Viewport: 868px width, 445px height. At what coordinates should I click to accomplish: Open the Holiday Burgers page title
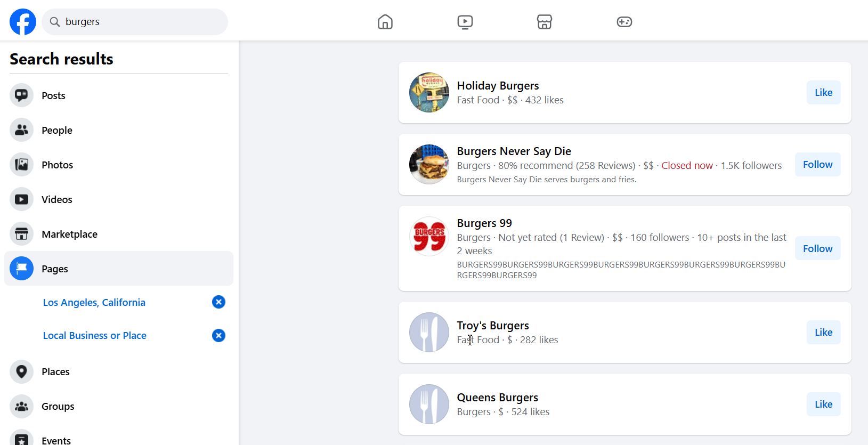tap(498, 86)
